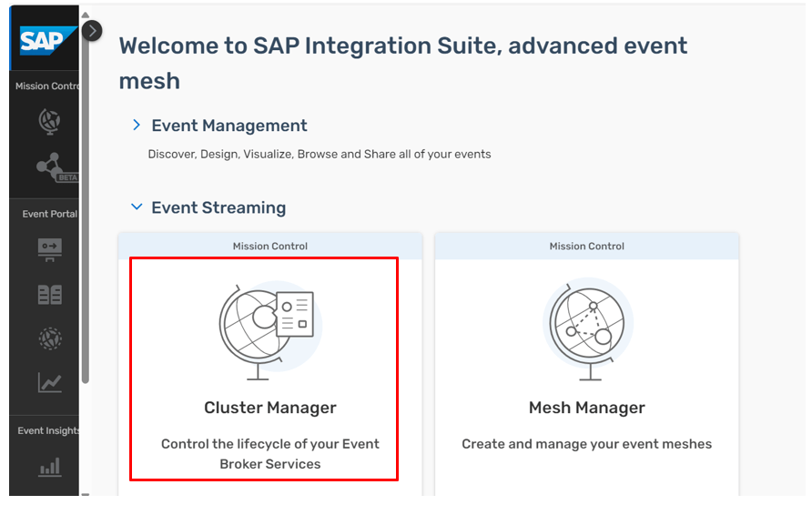Click the Welcome to SAP Integration Suite title

pos(403,63)
